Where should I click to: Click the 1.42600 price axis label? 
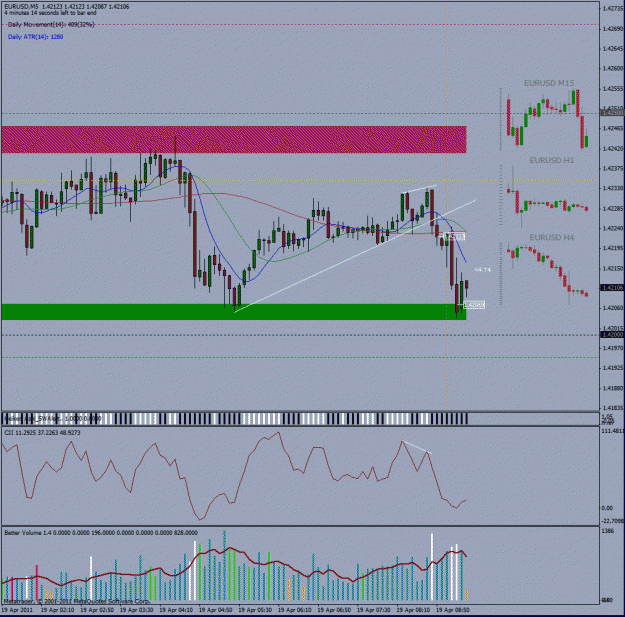(x=613, y=68)
